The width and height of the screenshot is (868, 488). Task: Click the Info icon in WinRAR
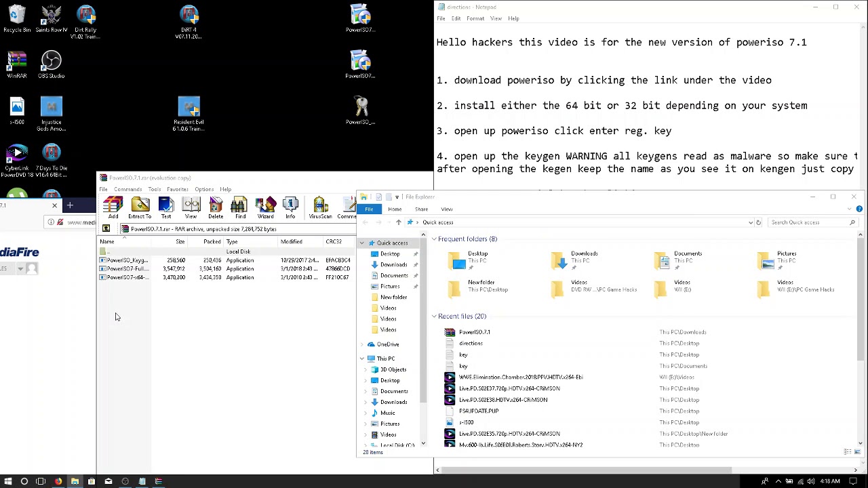(x=290, y=207)
